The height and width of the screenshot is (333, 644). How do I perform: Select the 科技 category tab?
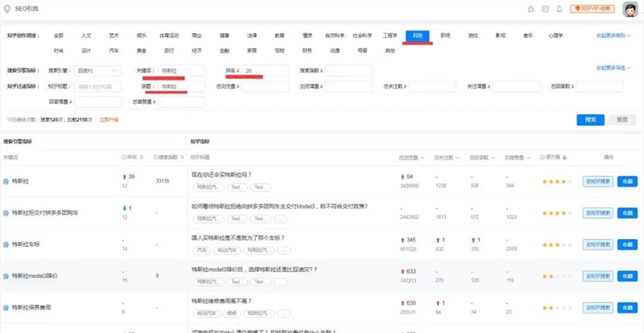tap(416, 36)
